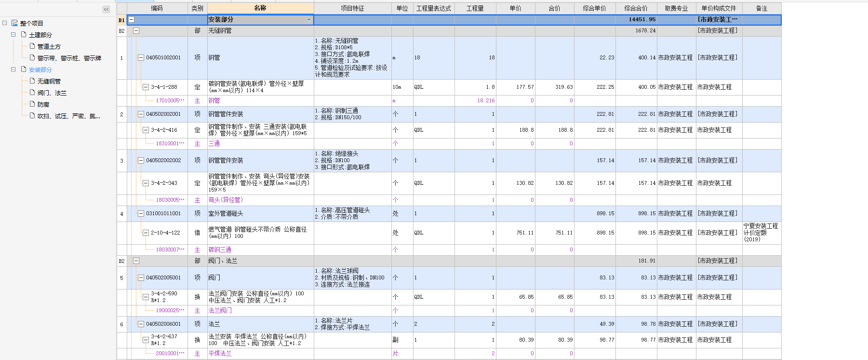Click the 综合单价 column header
This screenshot has height=360, width=868.
coord(595,8)
